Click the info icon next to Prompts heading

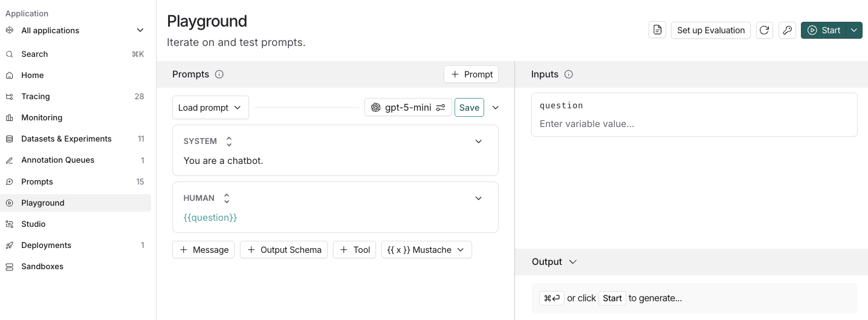coord(219,74)
